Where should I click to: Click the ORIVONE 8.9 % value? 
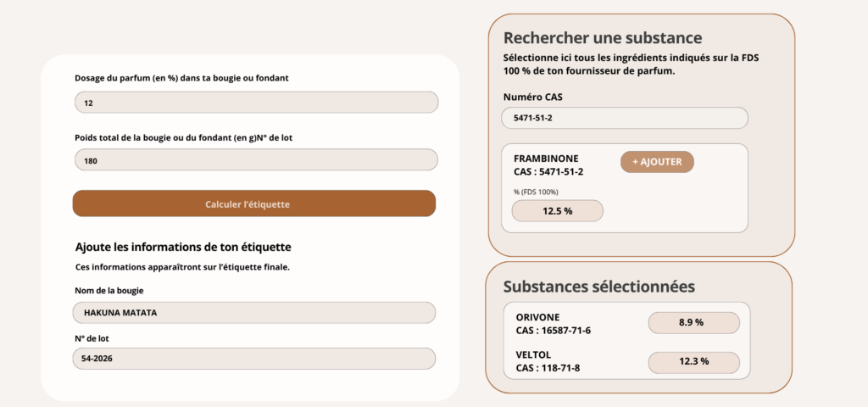pyautogui.click(x=693, y=323)
